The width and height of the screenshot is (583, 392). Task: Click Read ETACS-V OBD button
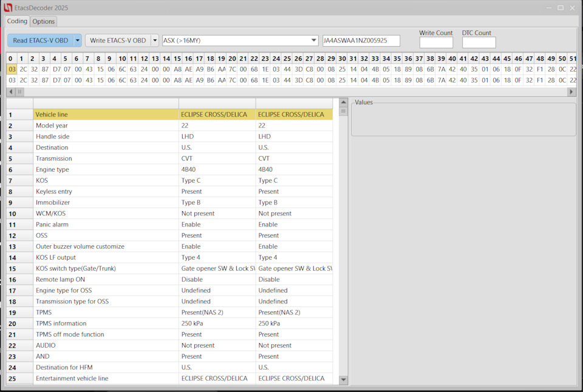pyautogui.click(x=41, y=40)
